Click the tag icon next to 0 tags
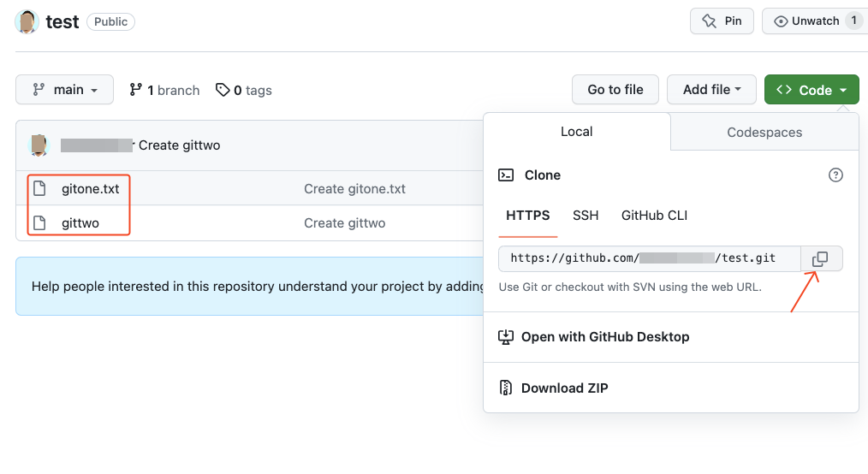The width and height of the screenshot is (868, 474). [223, 90]
